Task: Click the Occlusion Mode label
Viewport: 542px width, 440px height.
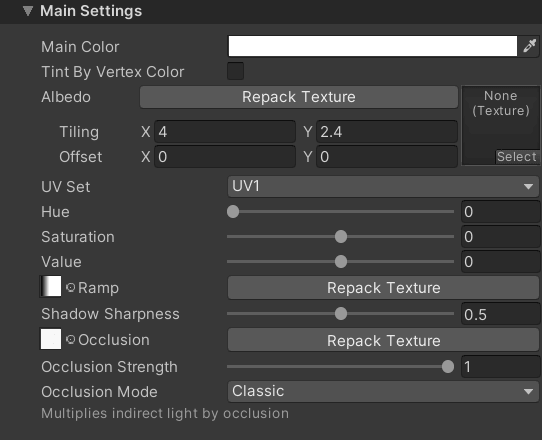Action: (99, 392)
